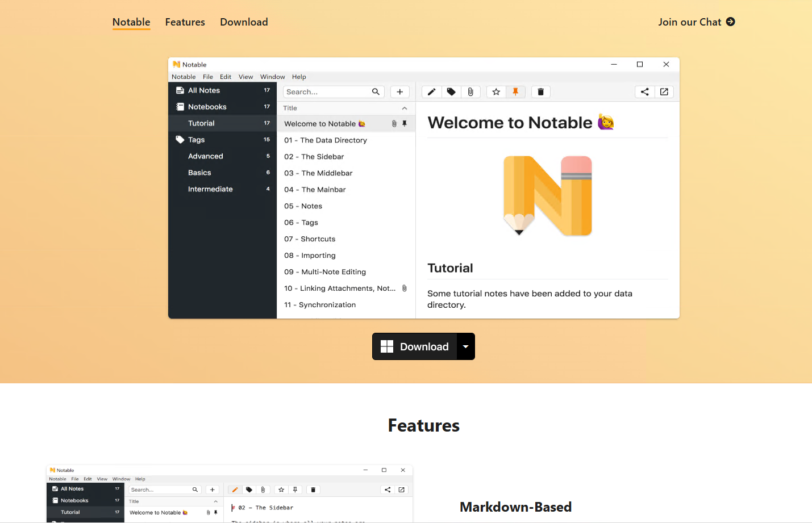812x523 pixels.
Task: Click the Windows logo on Download button
Action: pos(387,346)
